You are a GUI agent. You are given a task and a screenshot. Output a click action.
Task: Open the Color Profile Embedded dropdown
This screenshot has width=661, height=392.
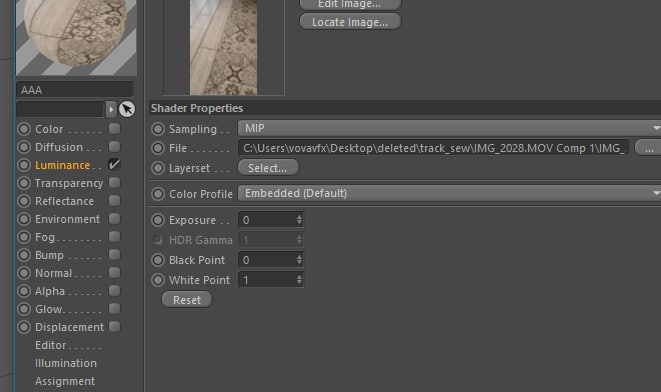point(449,193)
